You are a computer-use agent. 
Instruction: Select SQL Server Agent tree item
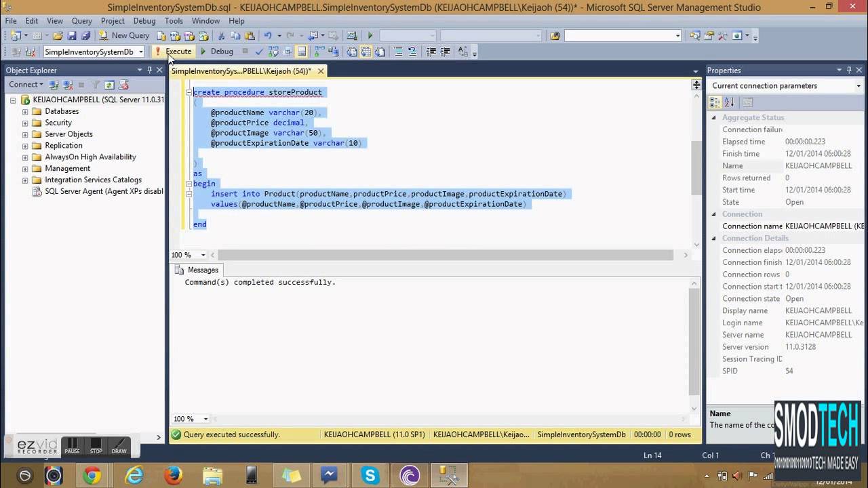pyautogui.click(x=104, y=191)
